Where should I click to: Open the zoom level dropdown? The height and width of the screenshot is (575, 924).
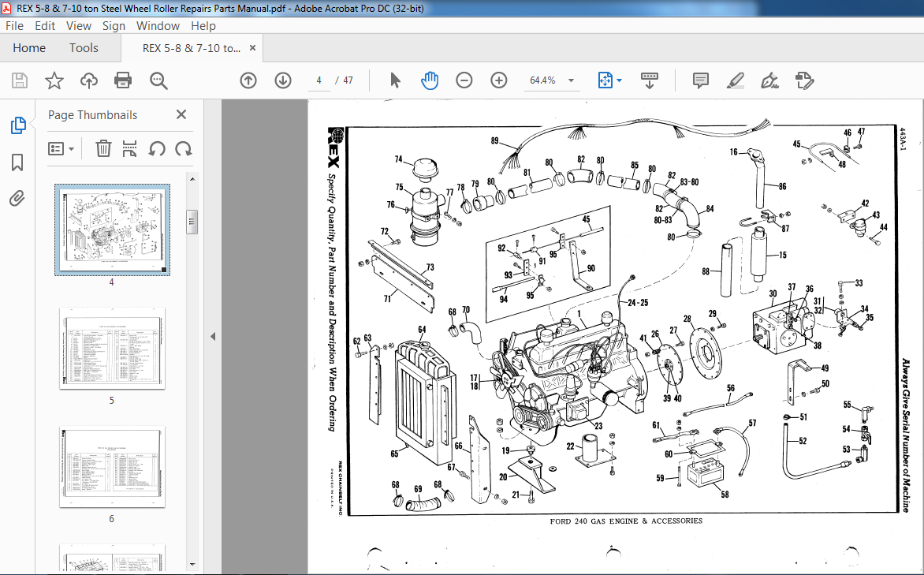point(571,80)
